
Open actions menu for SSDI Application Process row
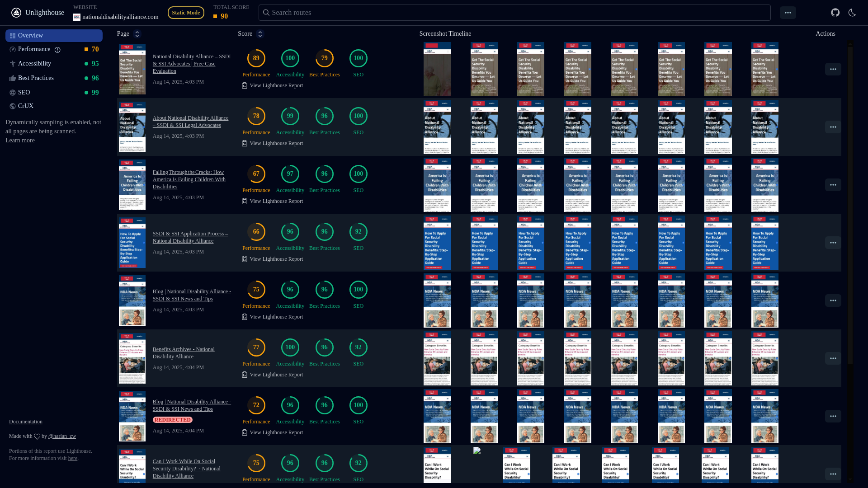833,243
